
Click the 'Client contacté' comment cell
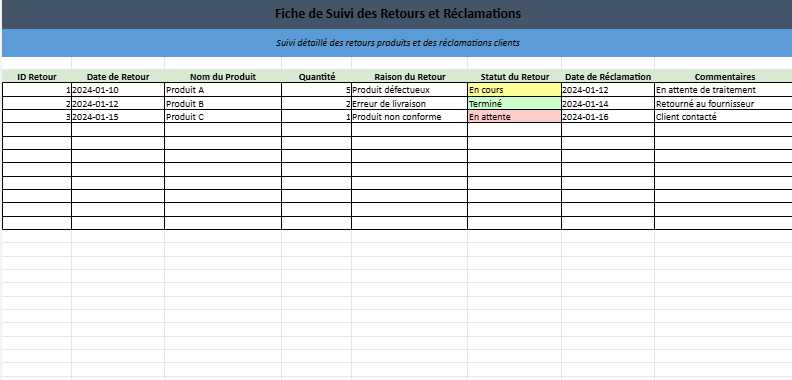tap(724, 117)
